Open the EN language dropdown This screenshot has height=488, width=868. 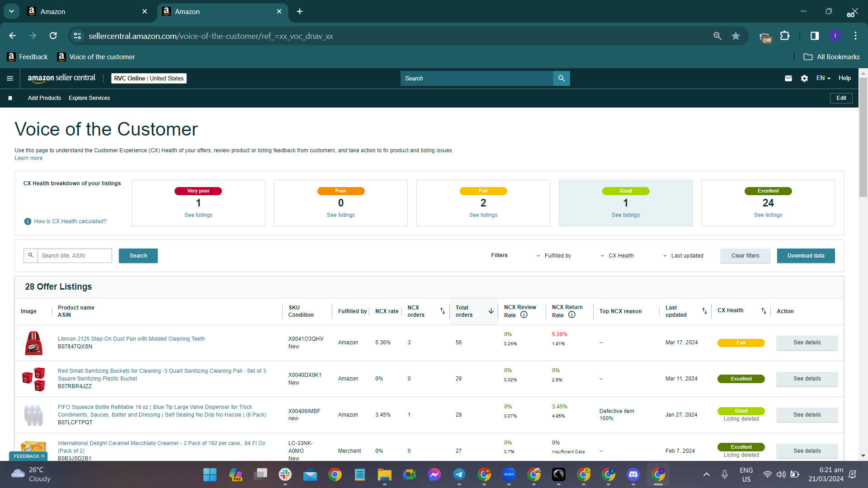(823, 78)
